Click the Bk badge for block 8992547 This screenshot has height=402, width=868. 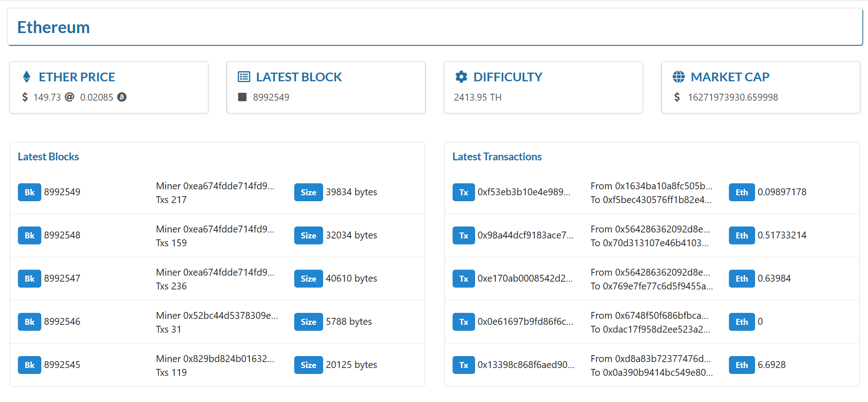pyautogui.click(x=29, y=278)
